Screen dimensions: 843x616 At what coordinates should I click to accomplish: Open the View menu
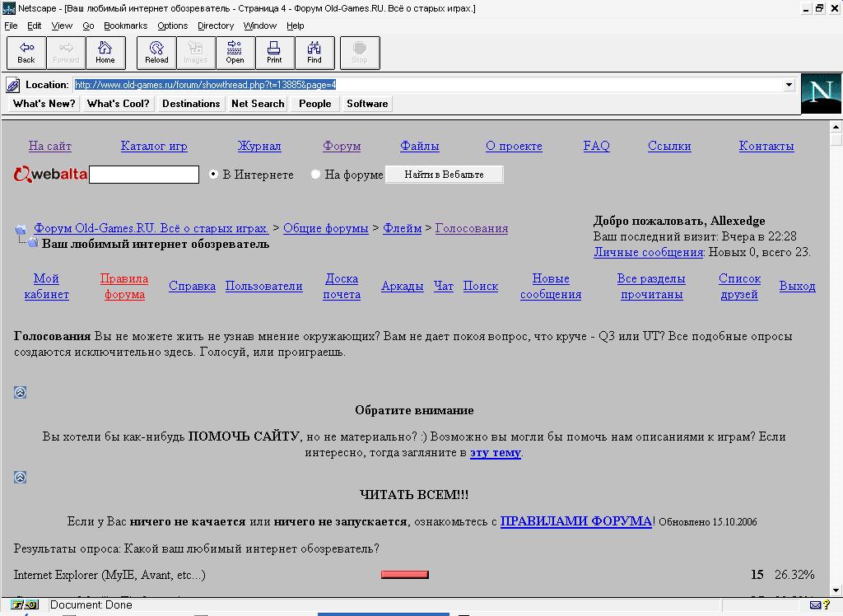[x=62, y=26]
